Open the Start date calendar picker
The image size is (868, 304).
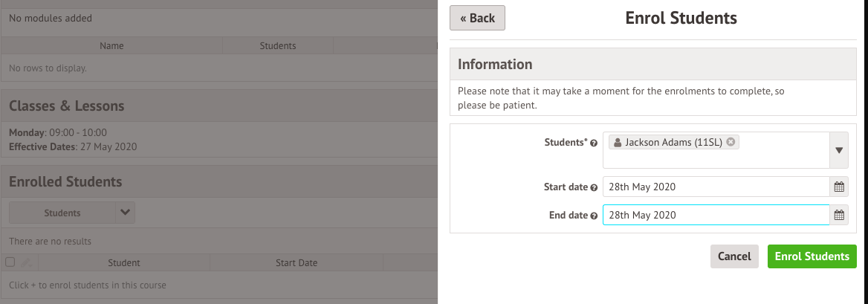[839, 187]
